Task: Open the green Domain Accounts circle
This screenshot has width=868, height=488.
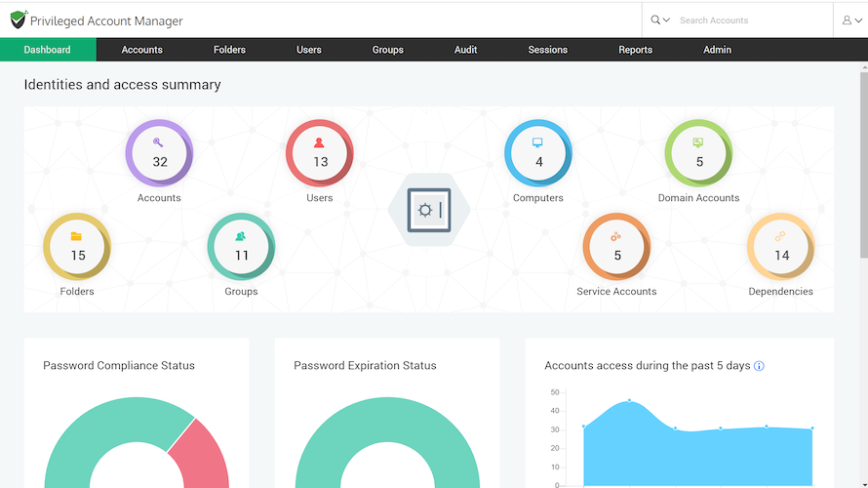Action: tap(698, 153)
